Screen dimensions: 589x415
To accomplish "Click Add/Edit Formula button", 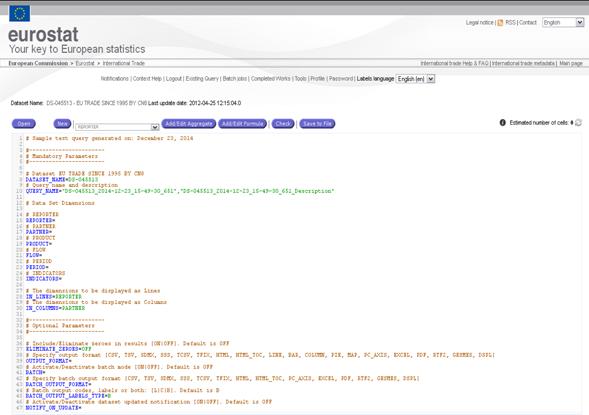I will 243,124.
